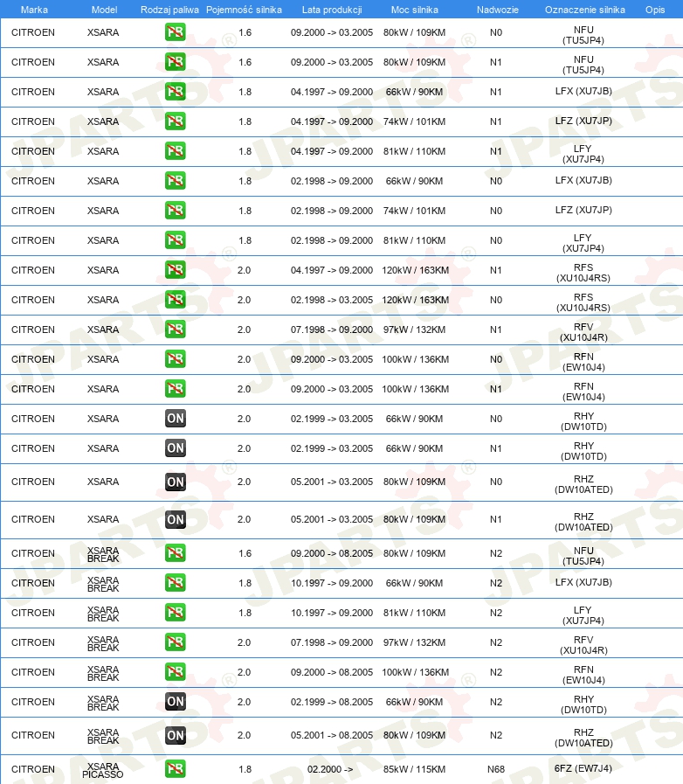Select the 6FZ (EW7J4) engine code cell

pyautogui.click(x=583, y=768)
